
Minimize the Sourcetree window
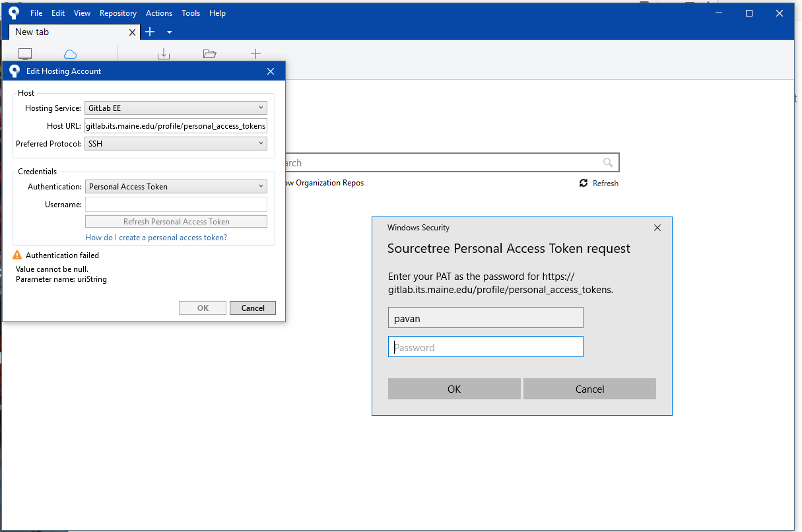click(718, 13)
